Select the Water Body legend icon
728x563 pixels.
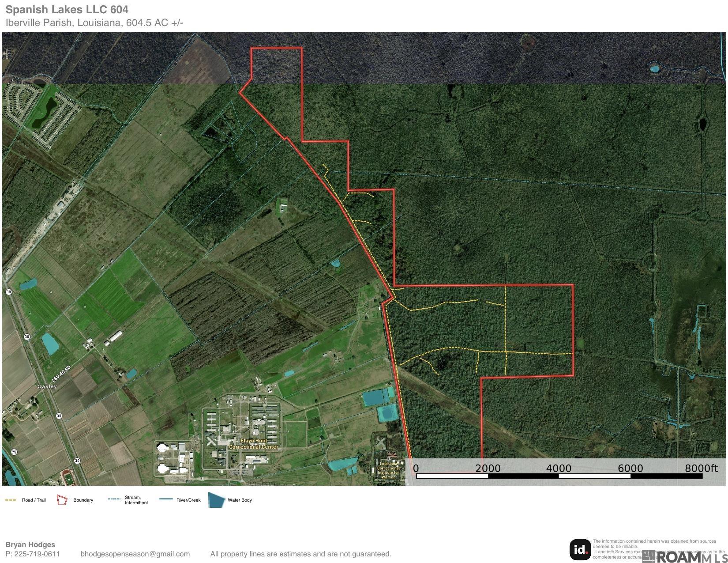(215, 500)
